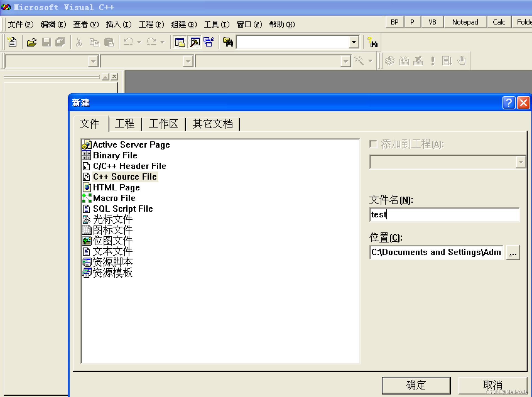
Task: Open the 工具(T) menu
Action: coord(216,24)
